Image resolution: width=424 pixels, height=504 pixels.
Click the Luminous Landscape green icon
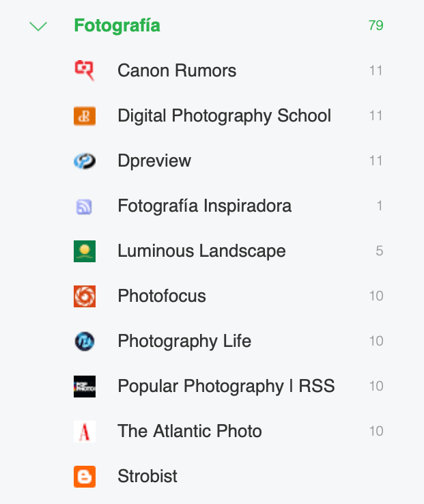tap(85, 251)
